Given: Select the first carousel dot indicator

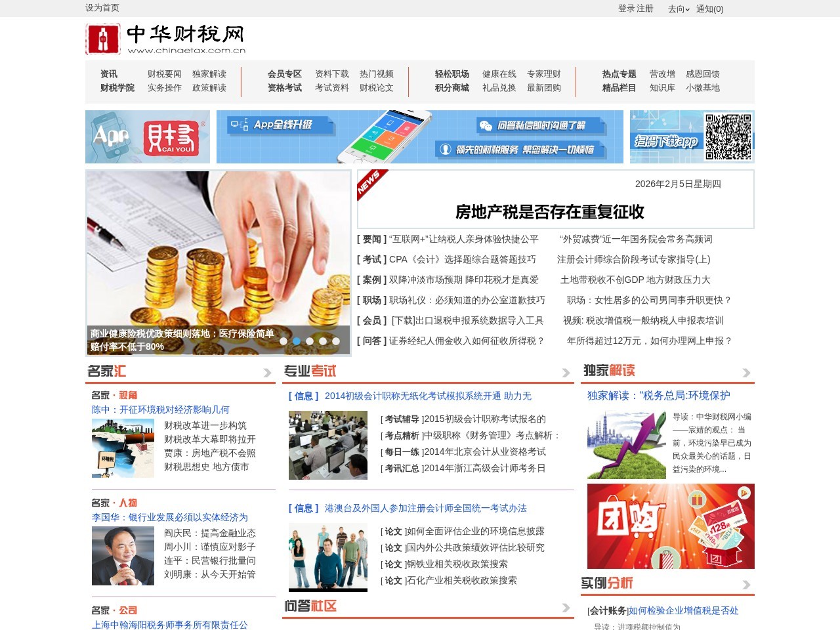Looking at the screenshot, I should pos(283,341).
